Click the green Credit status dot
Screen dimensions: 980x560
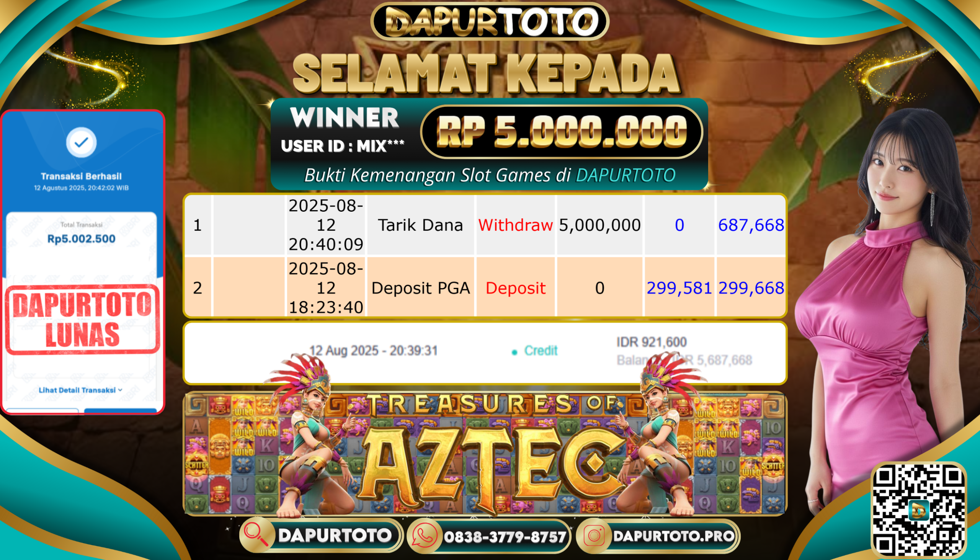[514, 352]
